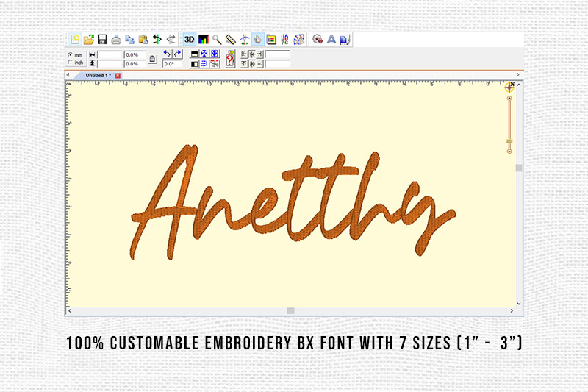Image resolution: width=588 pixels, height=392 pixels.
Task: Click the needle stitch simulator icon
Action: [244, 40]
